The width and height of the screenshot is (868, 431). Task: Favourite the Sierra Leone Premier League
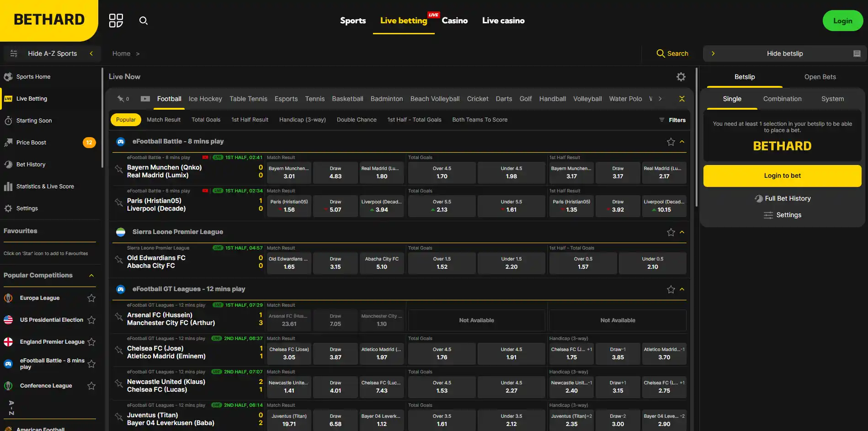coord(671,232)
